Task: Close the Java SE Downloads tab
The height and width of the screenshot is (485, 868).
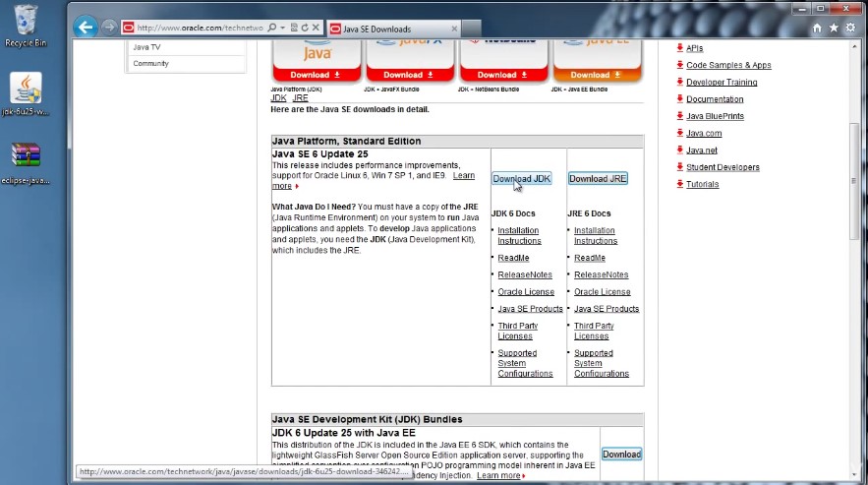Action: pos(454,29)
